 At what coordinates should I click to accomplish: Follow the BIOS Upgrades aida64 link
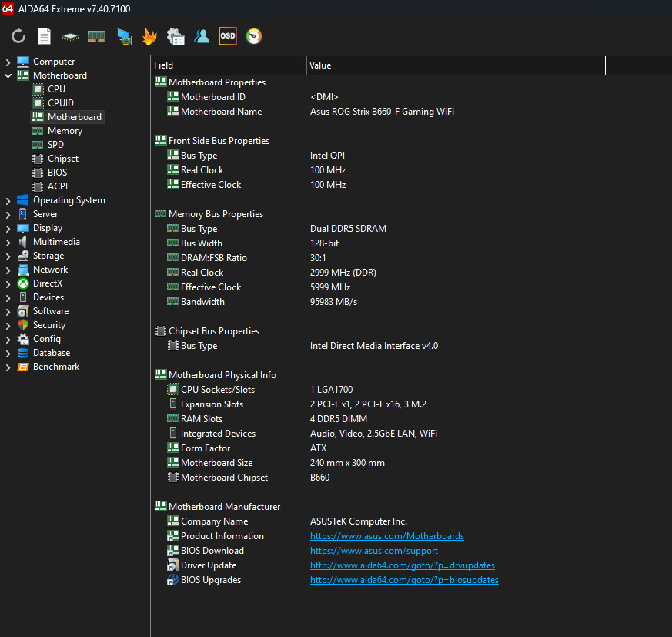(x=404, y=580)
